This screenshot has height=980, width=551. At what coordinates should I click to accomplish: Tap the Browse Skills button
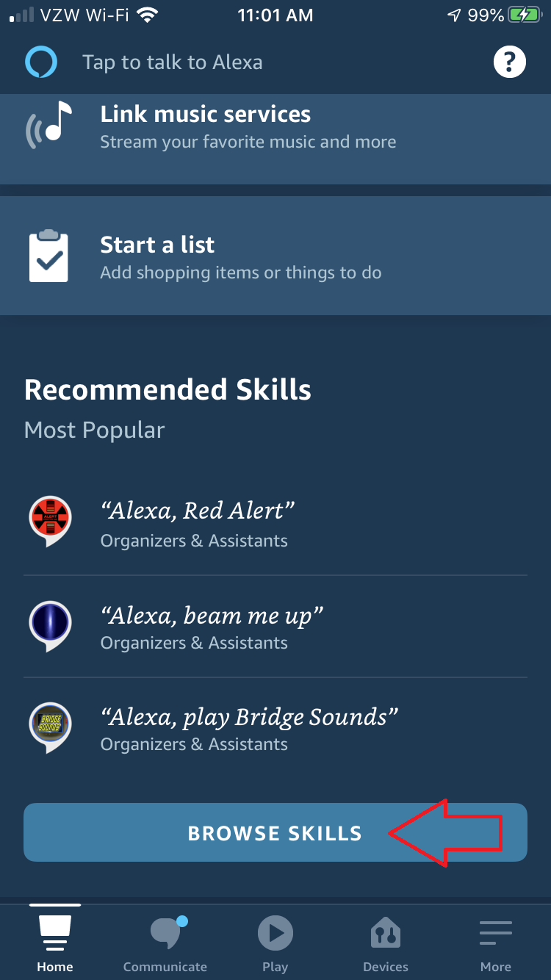pyautogui.click(x=275, y=832)
